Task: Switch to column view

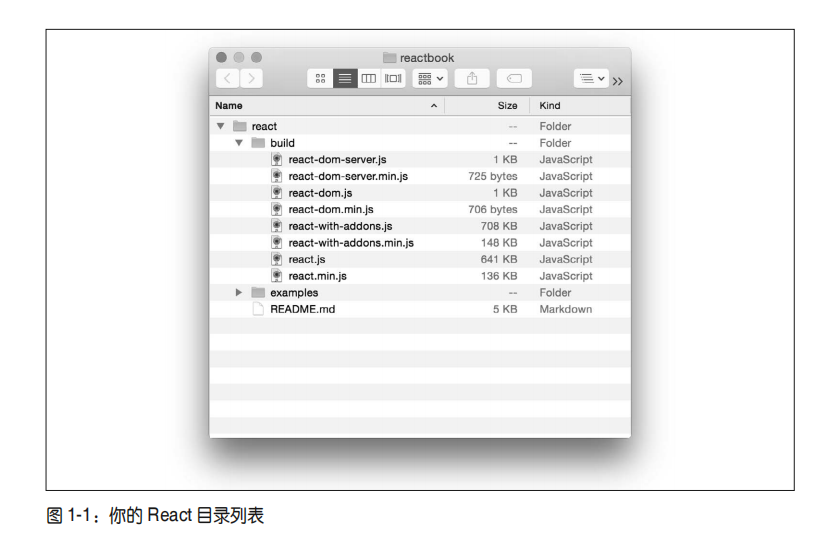Action: point(369,78)
